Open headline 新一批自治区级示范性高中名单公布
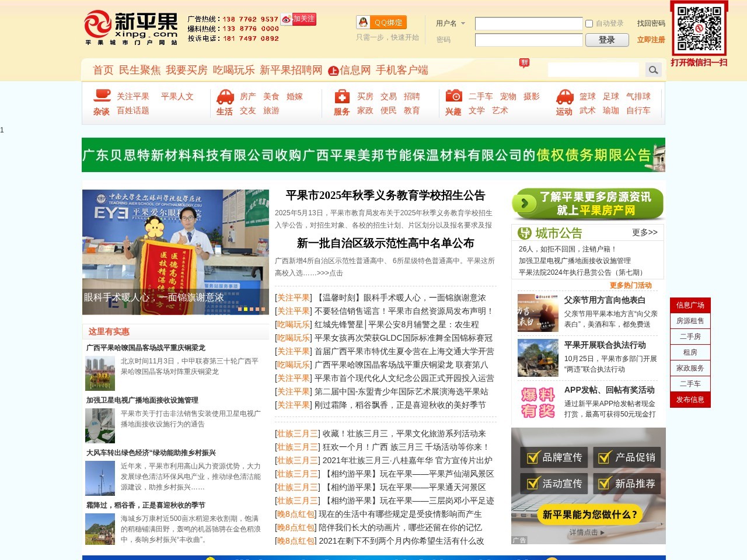This screenshot has width=747, height=560. click(x=385, y=243)
